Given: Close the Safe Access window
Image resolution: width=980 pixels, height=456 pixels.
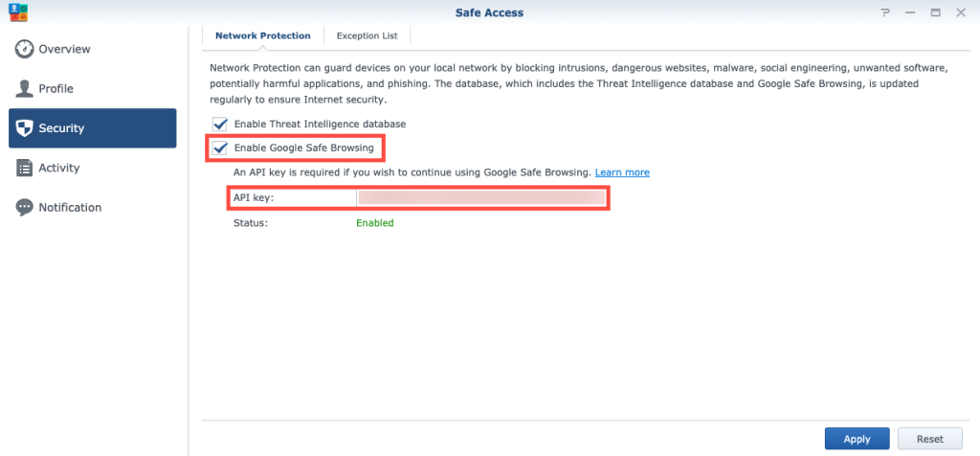Looking at the screenshot, I should [961, 12].
